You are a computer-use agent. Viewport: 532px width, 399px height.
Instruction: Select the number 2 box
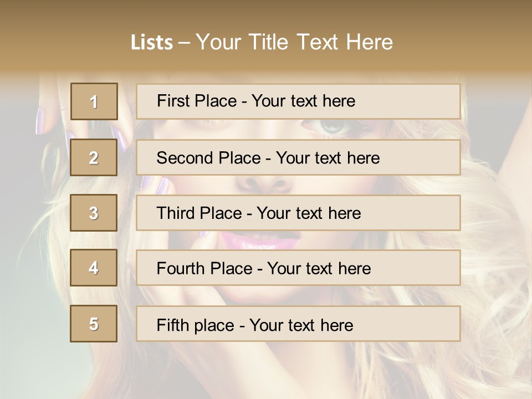(94, 157)
